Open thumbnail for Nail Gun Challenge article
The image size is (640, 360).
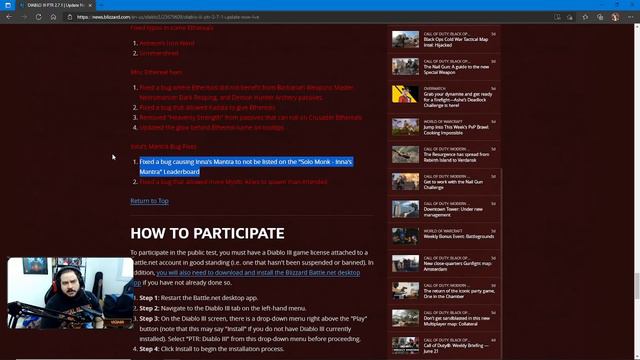pyautogui.click(x=405, y=182)
